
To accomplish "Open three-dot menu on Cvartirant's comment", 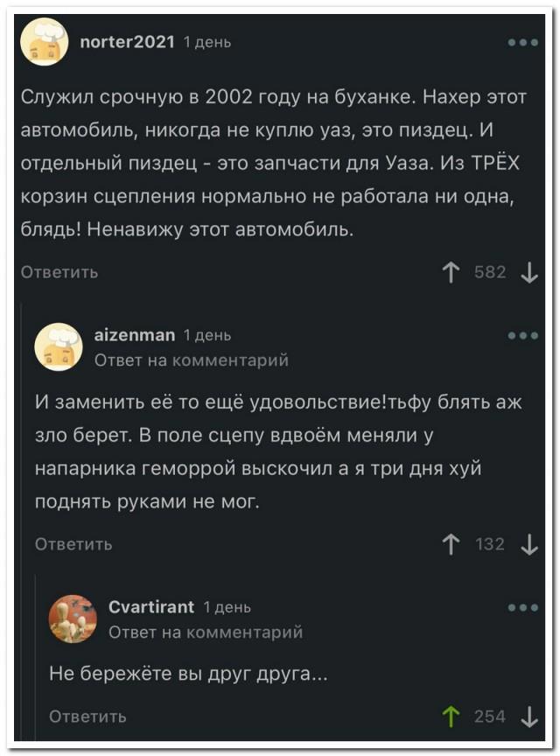I will tap(523, 608).
